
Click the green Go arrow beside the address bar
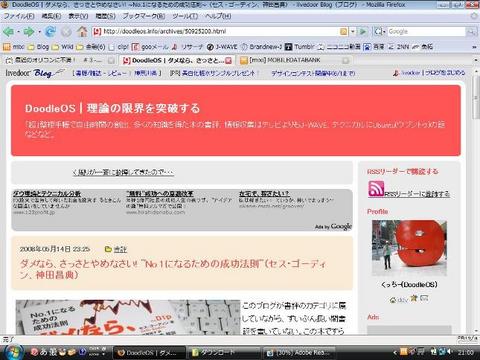pyautogui.click(x=363, y=32)
